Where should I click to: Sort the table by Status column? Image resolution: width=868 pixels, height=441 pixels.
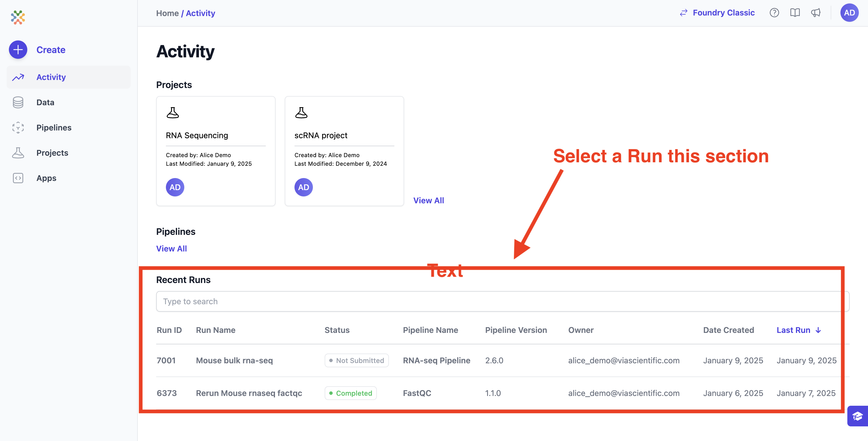337,330
